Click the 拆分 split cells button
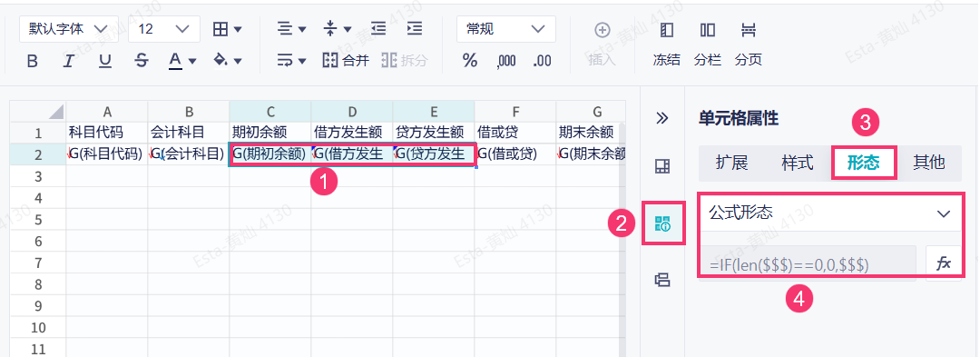980x357 pixels. click(x=405, y=61)
